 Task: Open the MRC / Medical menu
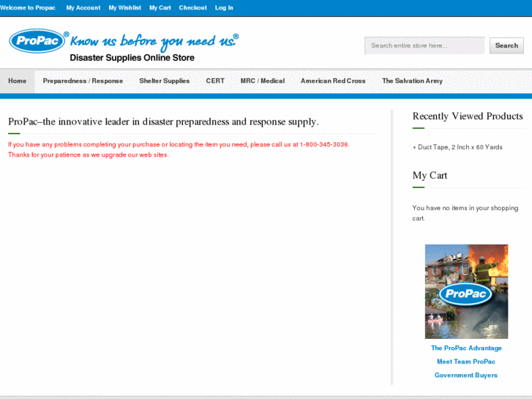[263, 81]
